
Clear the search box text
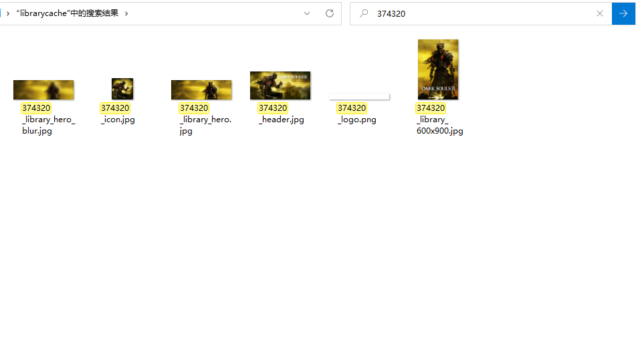pyautogui.click(x=600, y=13)
